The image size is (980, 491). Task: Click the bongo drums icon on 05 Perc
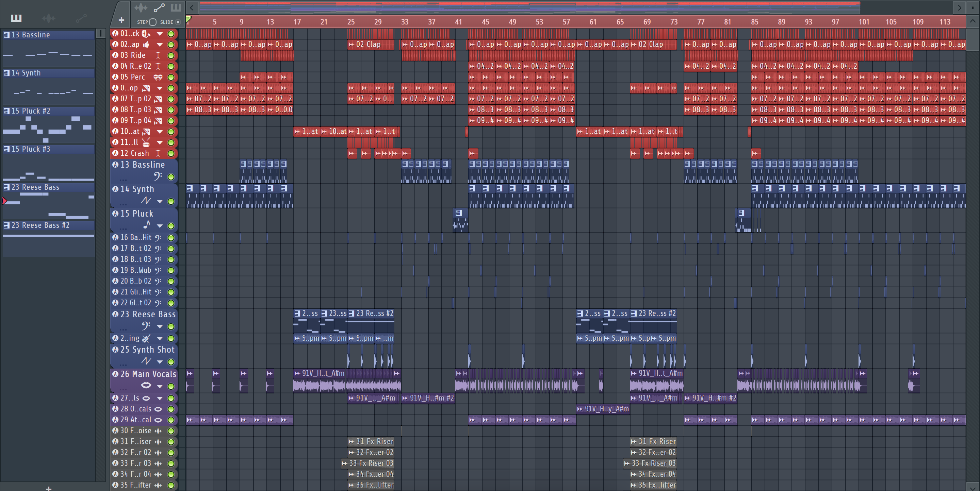(x=158, y=77)
